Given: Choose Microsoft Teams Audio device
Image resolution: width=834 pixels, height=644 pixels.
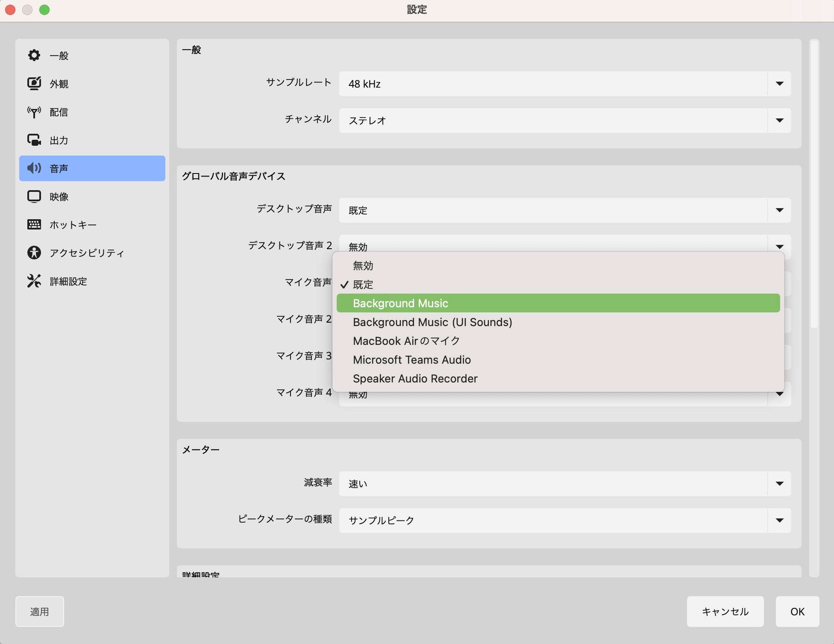Looking at the screenshot, I should coord(558,359).
